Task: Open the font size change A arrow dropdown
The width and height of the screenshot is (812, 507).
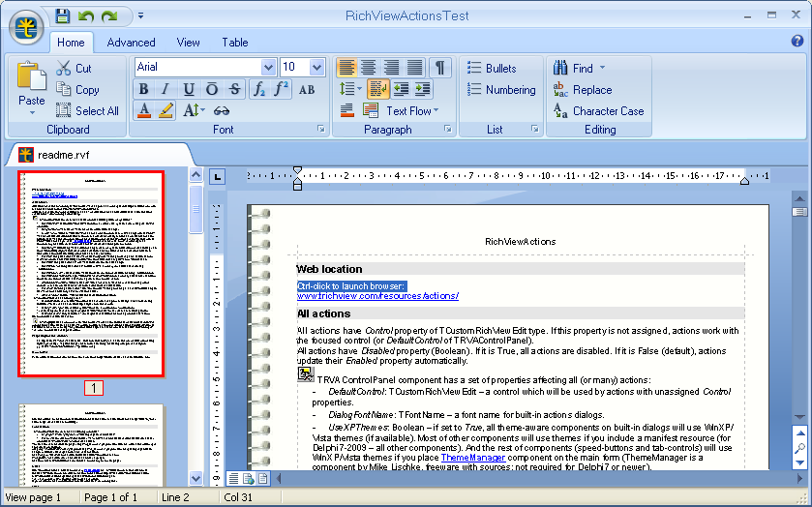Action: pyautogui.click(x=194, y=110)
